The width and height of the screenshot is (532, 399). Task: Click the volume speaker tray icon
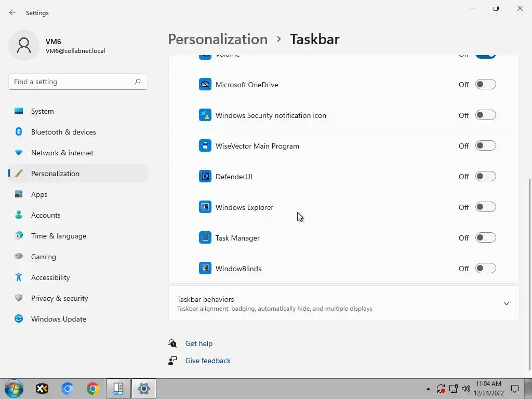(466, 389)
